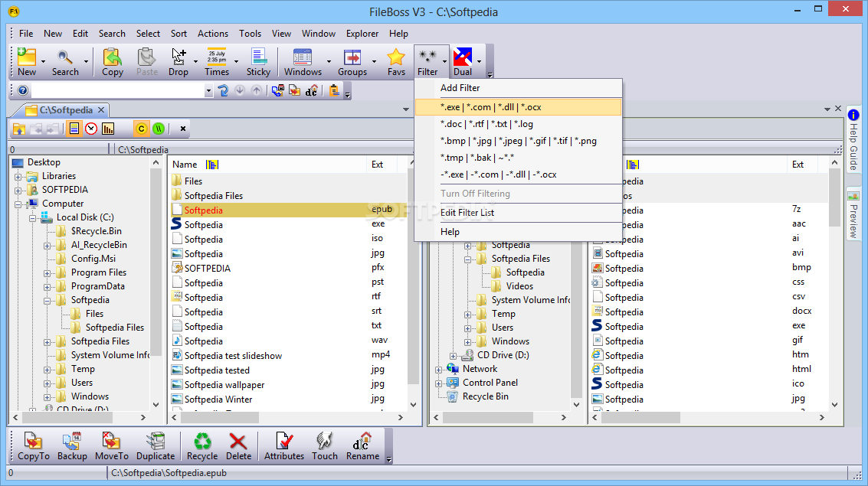
Task: Click the blue help question mark icon
Action: (23, 90)
